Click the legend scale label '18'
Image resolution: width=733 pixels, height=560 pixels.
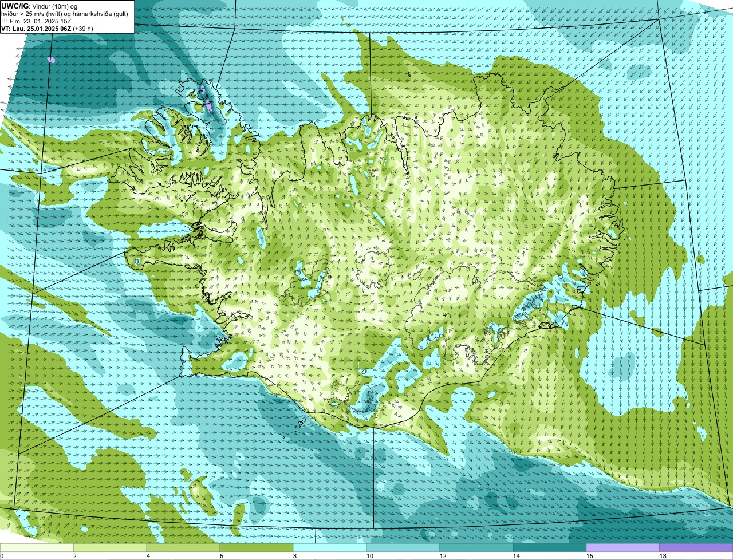(663, 556)
